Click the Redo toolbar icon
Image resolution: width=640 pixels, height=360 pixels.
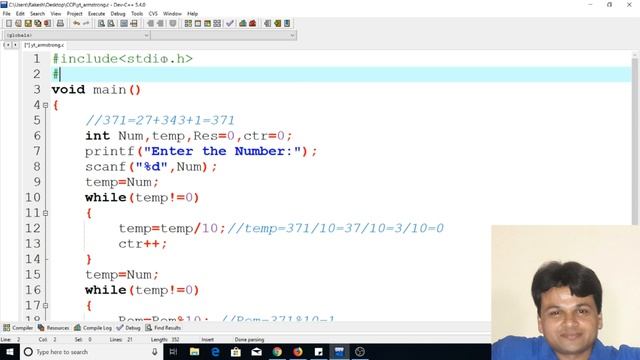pyautogui.click(x=86, y=24)
